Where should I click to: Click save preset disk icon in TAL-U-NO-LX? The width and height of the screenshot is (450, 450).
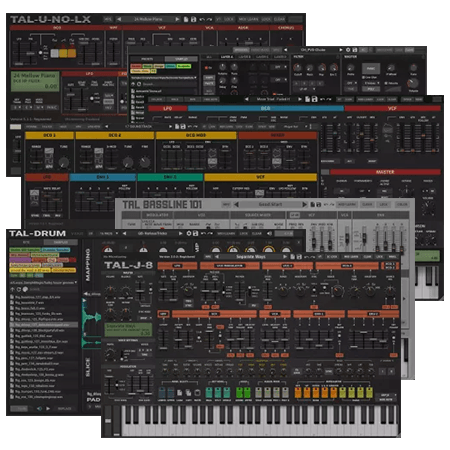click(x=193, y=19)
